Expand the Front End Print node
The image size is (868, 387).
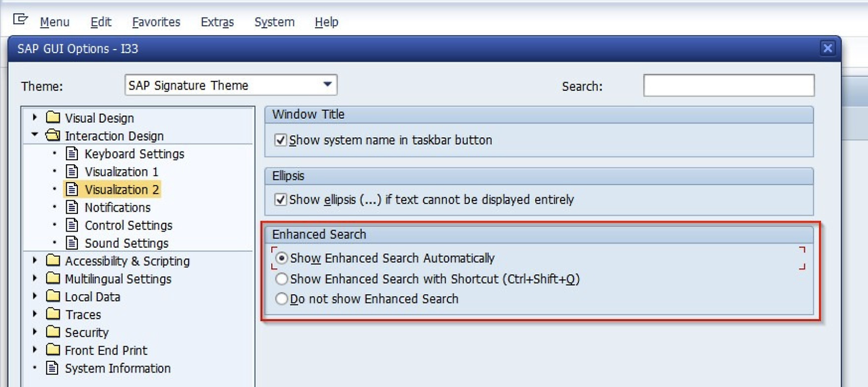click(35, 350)
